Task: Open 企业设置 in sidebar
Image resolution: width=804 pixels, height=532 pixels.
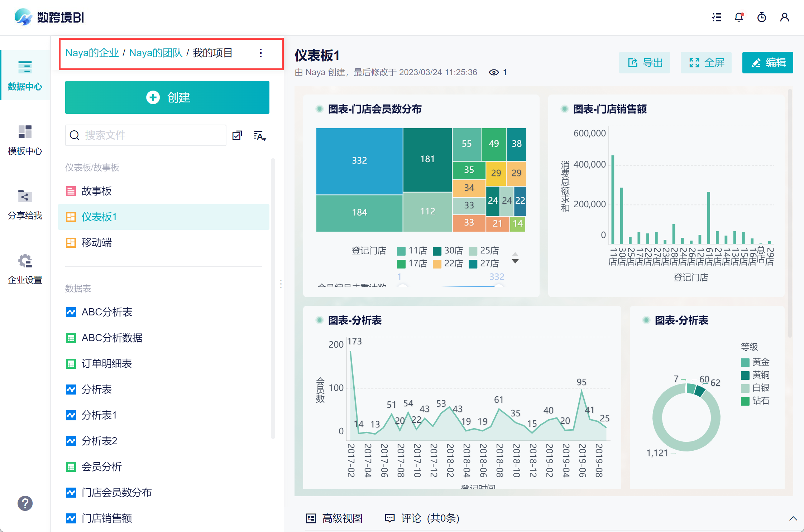Action: point(25,269)
